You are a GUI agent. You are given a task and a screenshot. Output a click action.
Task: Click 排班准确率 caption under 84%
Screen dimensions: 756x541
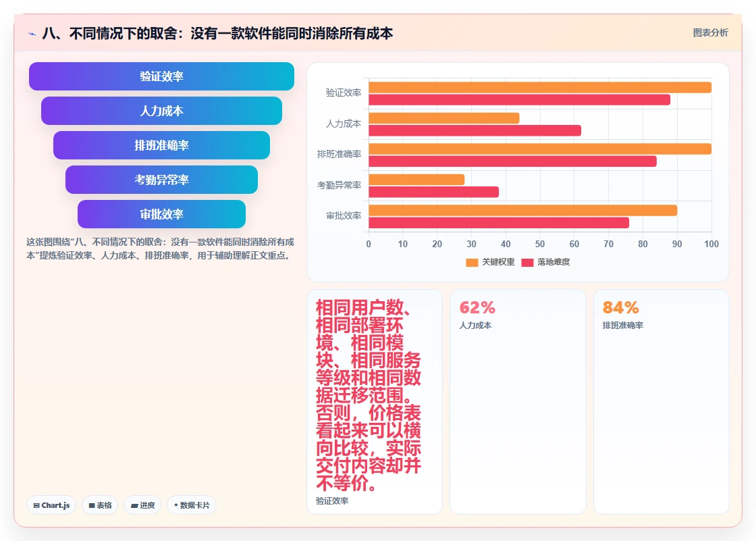pos(623,326)
